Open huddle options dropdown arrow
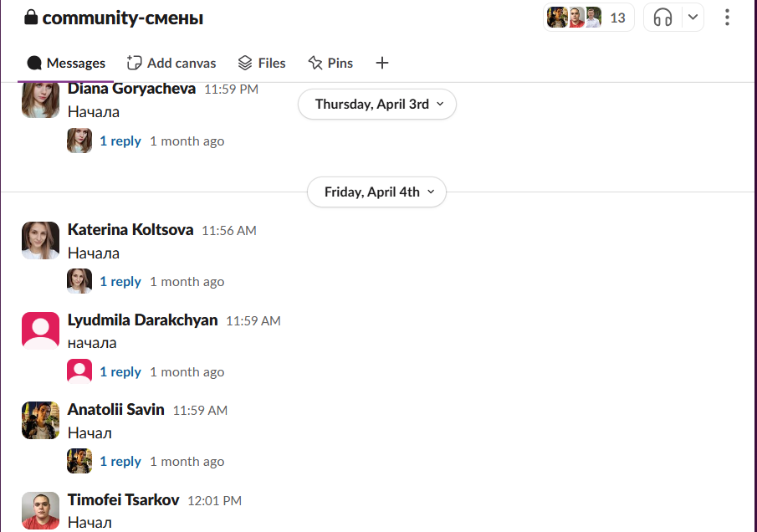Image resolution: width=757 pixels, height=532 pixels. (x=693, y=18)
